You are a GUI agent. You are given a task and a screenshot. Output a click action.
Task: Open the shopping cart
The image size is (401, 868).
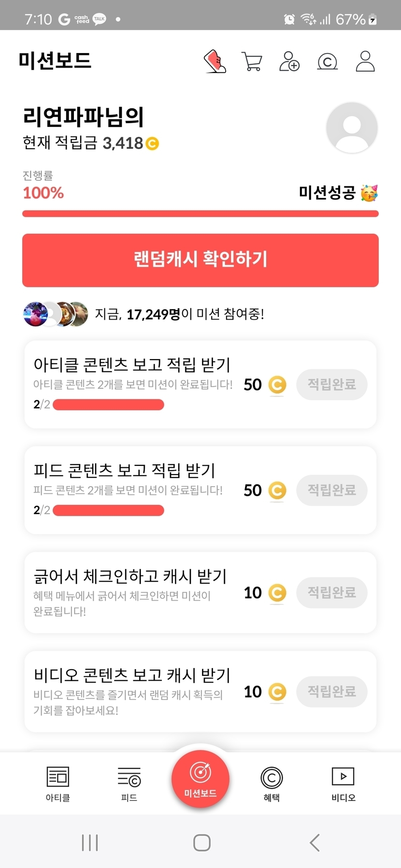252,61
